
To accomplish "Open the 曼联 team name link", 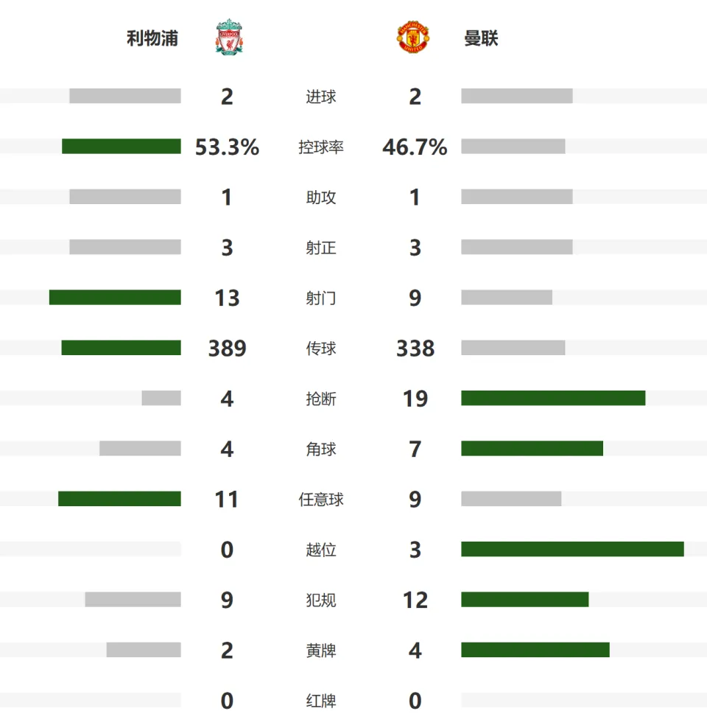I will point(481,38).
